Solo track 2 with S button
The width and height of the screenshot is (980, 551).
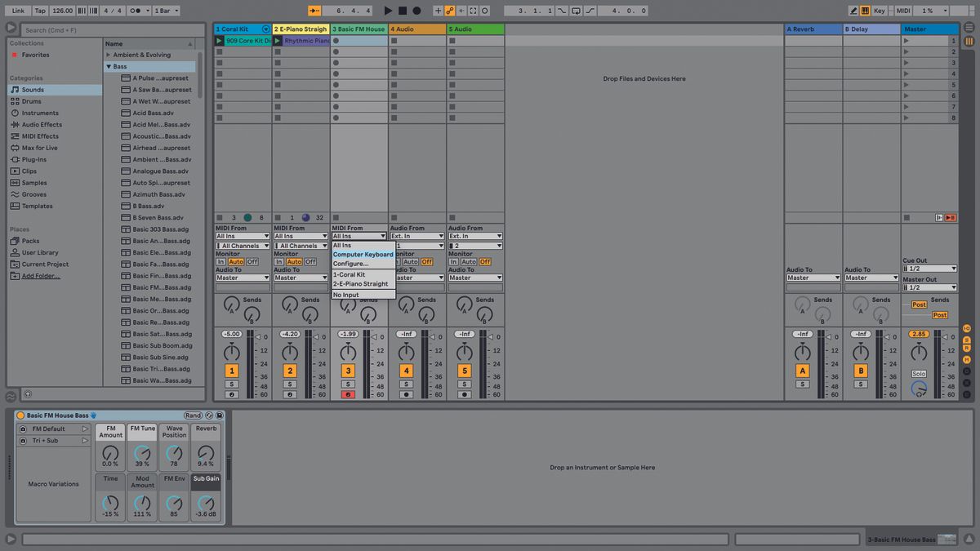[x=290, y=384]
